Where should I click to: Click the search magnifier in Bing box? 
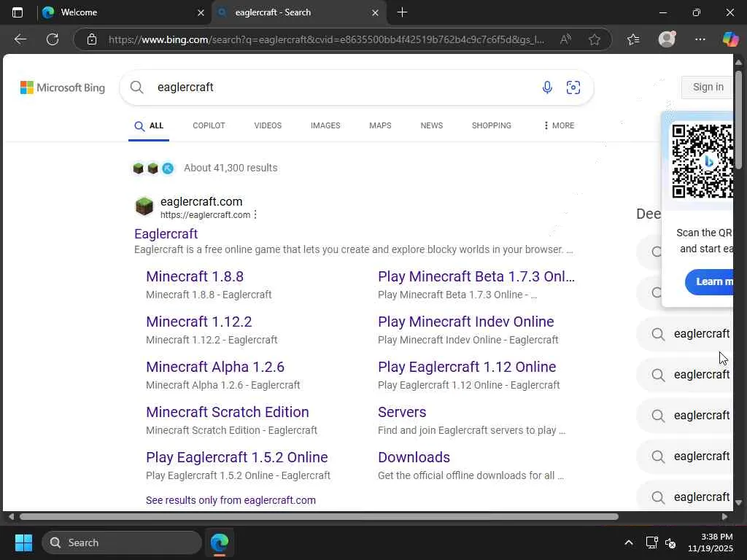pos(136,87)
